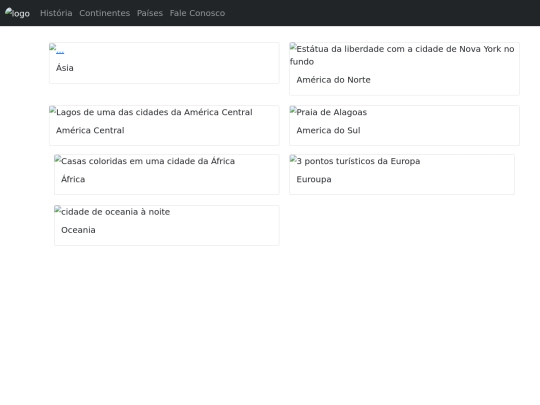Click Praia de Alagoas image

[328, 112]
